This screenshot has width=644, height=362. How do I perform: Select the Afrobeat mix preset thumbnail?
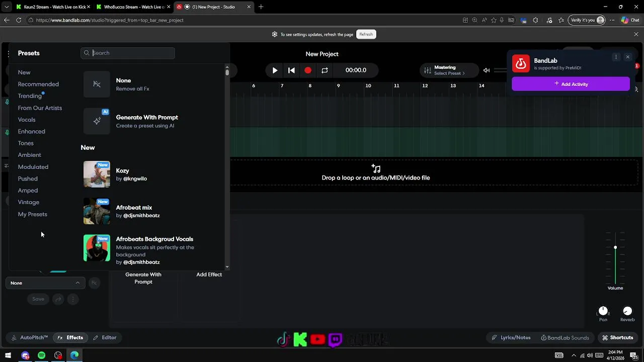[x=97, y=211]
